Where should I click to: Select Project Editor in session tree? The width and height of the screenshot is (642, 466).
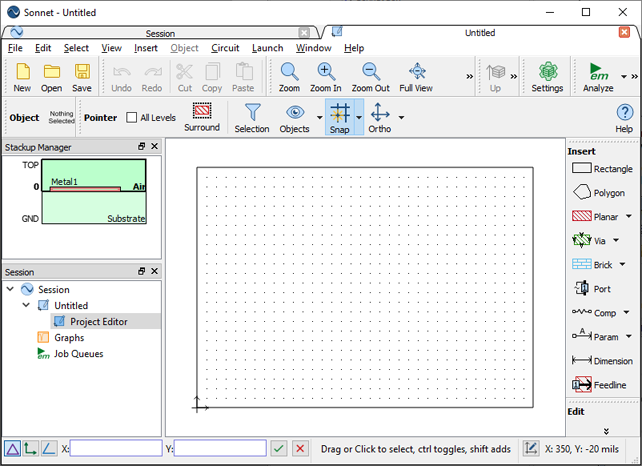tap(99, 321)
